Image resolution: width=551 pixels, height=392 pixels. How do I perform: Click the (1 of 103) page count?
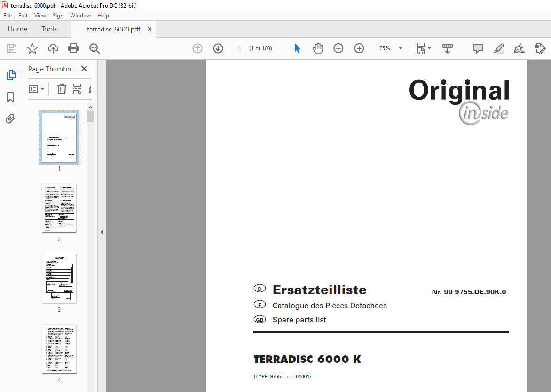point(261,48)
